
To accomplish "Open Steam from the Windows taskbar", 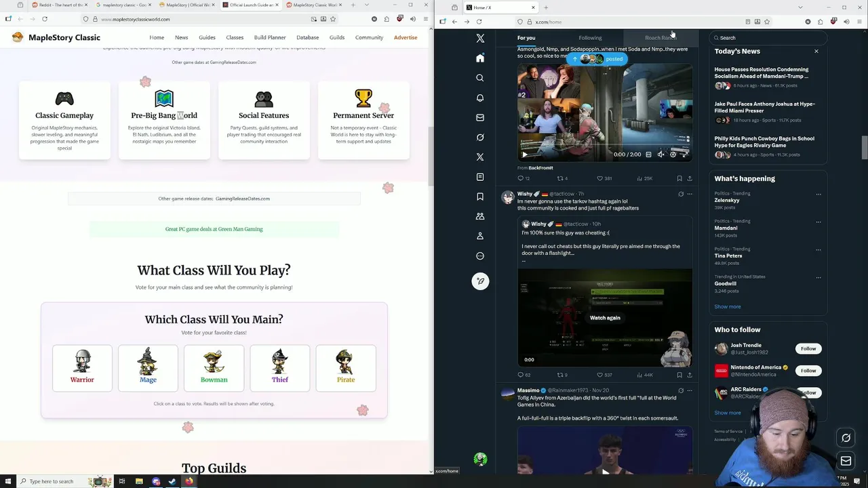I will click(172, 481).
